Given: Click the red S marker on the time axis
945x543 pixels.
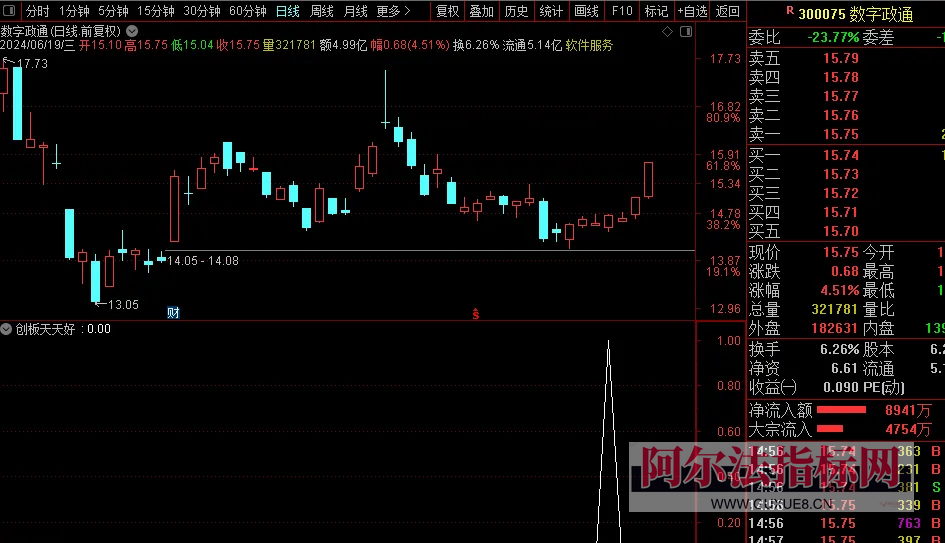Looking at the screenshot, I should [x=476, y=313].
